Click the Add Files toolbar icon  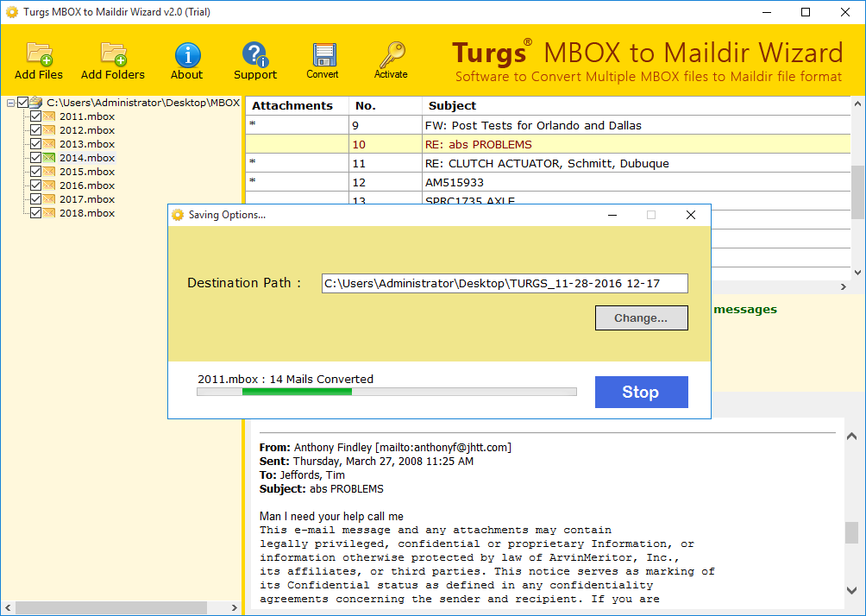pyautogui.click(x=39, y=54)
